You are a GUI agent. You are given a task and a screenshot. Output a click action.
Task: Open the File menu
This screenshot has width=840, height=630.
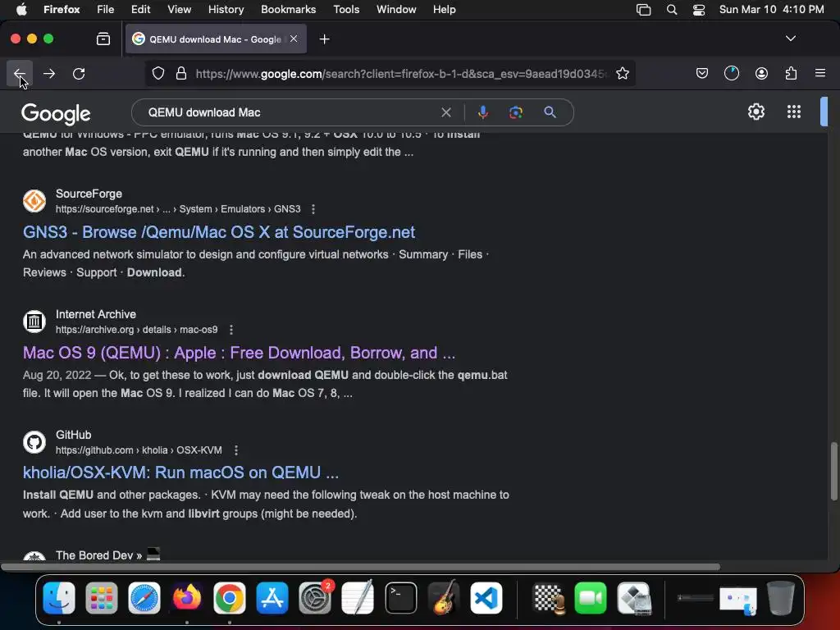click(x=105, y=10)
